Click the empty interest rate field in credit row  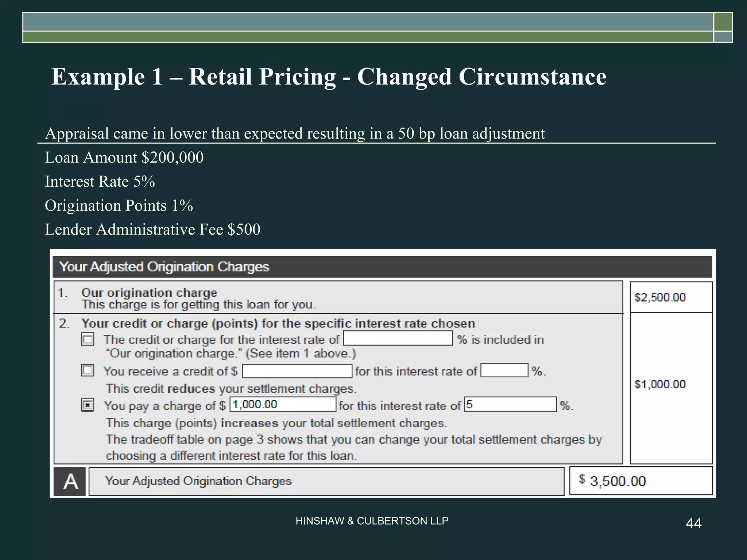(504, 370)
